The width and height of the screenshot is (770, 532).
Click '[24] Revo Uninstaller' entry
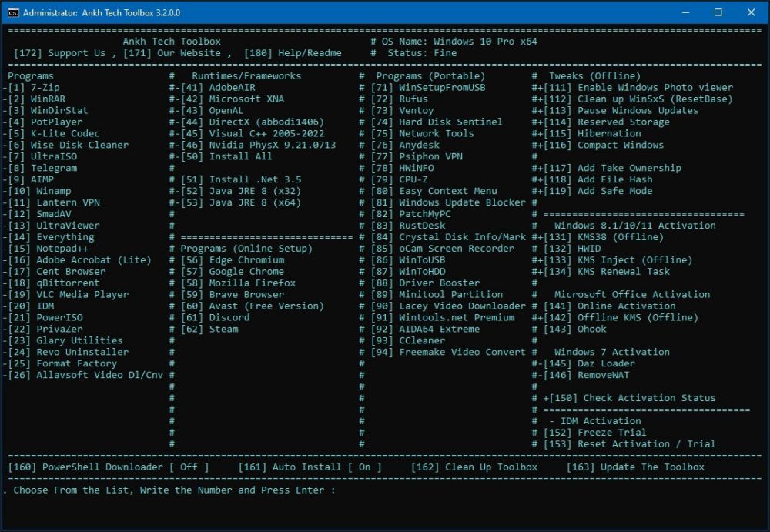pyautogui.click(x=69, y=352)
